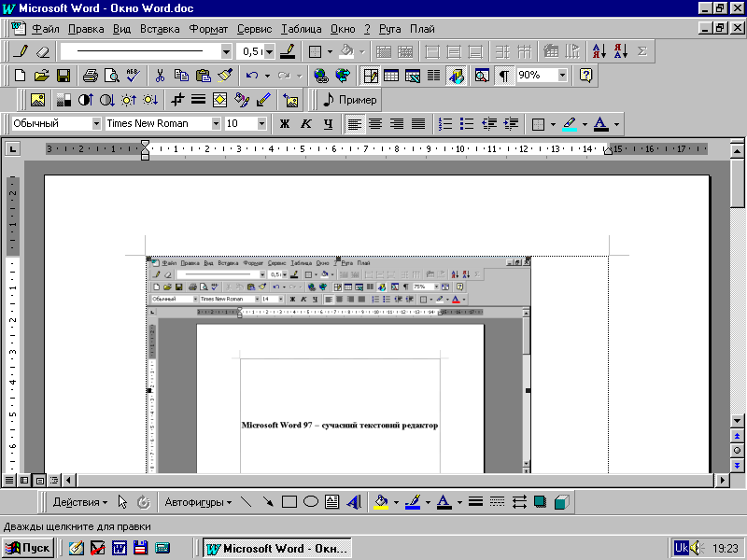
Task: Open the style dropdown Обычный
Action: click(x=96, y=124)
